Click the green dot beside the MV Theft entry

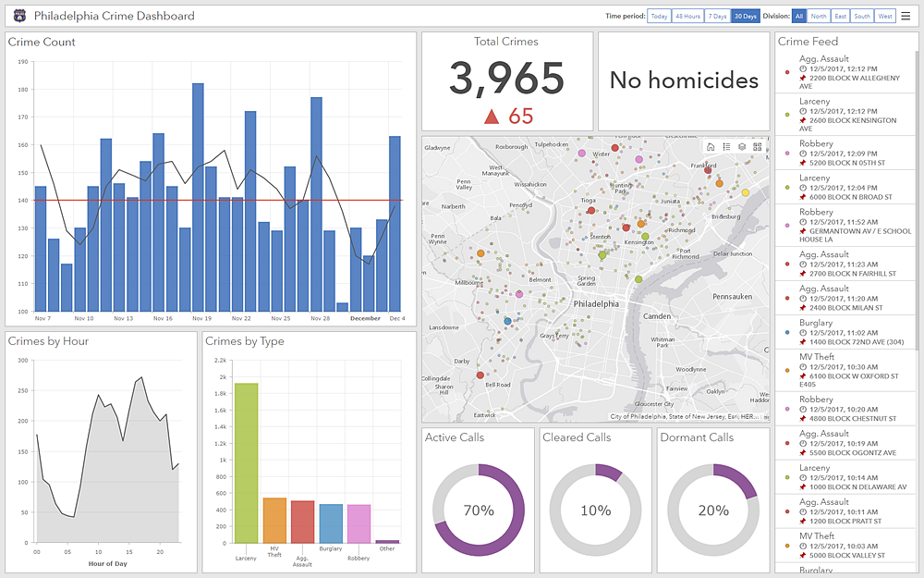(x=786, y=370)
